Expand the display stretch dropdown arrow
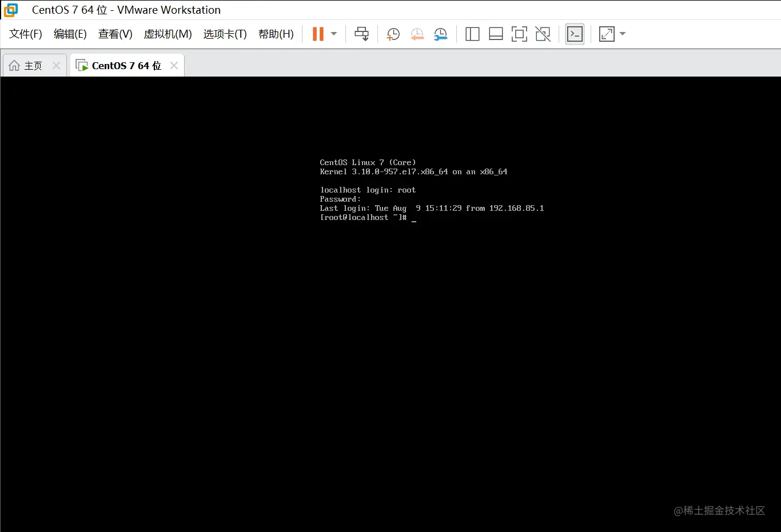Image resolution: width=781 pixels, height=532 pixels. pyautogui.click(x=623, y=34)
